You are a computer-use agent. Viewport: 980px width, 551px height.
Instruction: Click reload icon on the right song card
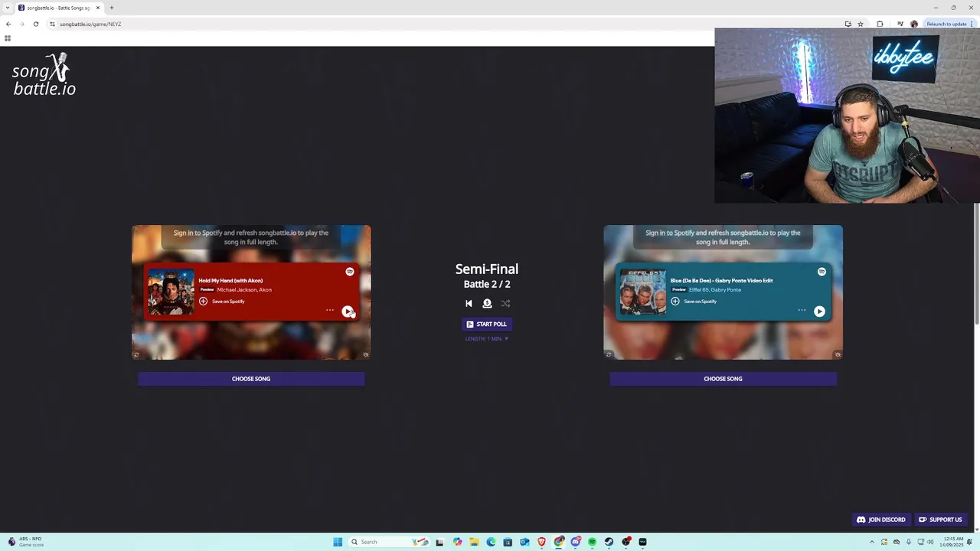pyautogui.click(x=609, y=354)
